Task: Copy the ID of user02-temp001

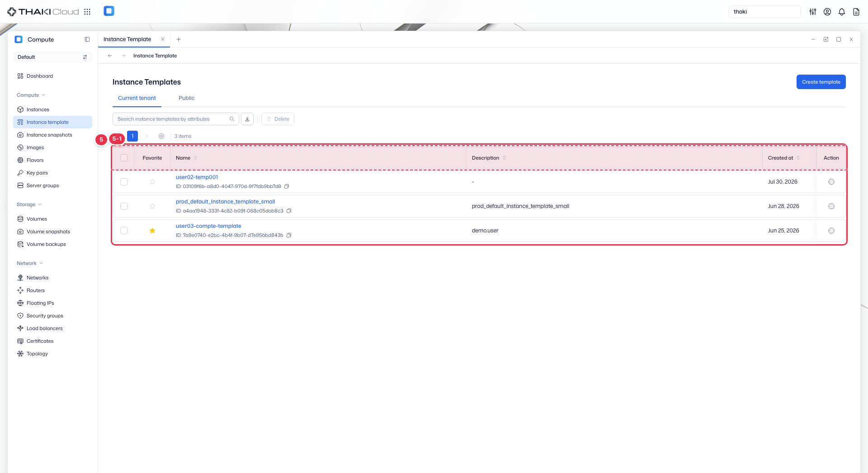Action: [287, 186]
